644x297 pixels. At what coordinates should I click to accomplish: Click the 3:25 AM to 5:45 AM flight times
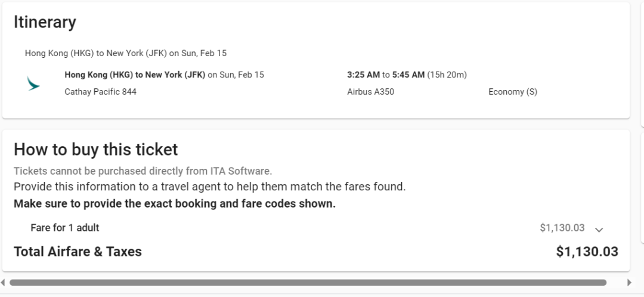pos(385,75)
